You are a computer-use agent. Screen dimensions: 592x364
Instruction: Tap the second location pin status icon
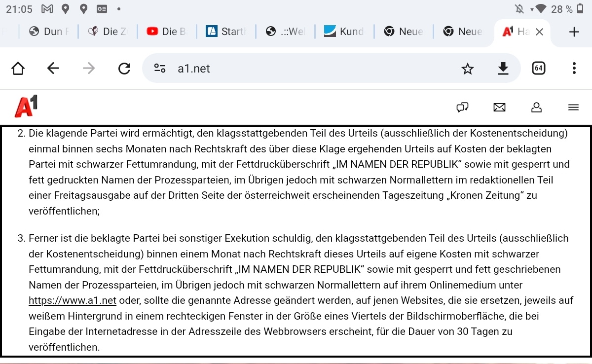84,8
